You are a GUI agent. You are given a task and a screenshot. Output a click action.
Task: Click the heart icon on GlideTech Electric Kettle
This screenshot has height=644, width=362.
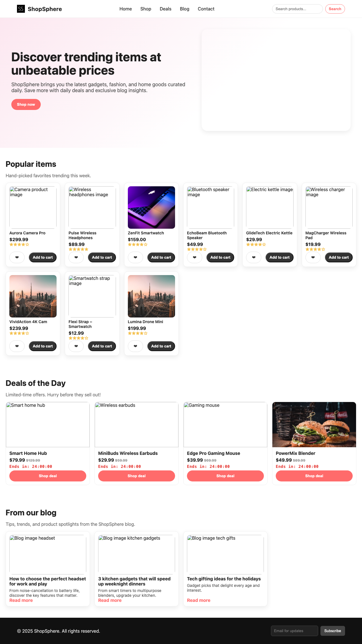(x=253, y=257)
